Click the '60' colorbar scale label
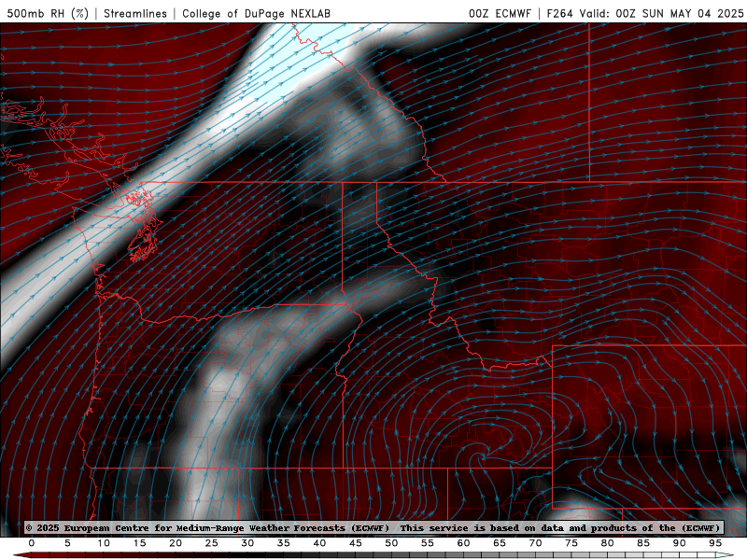Screen dimensions: 747x560 [x=463, y=543]
